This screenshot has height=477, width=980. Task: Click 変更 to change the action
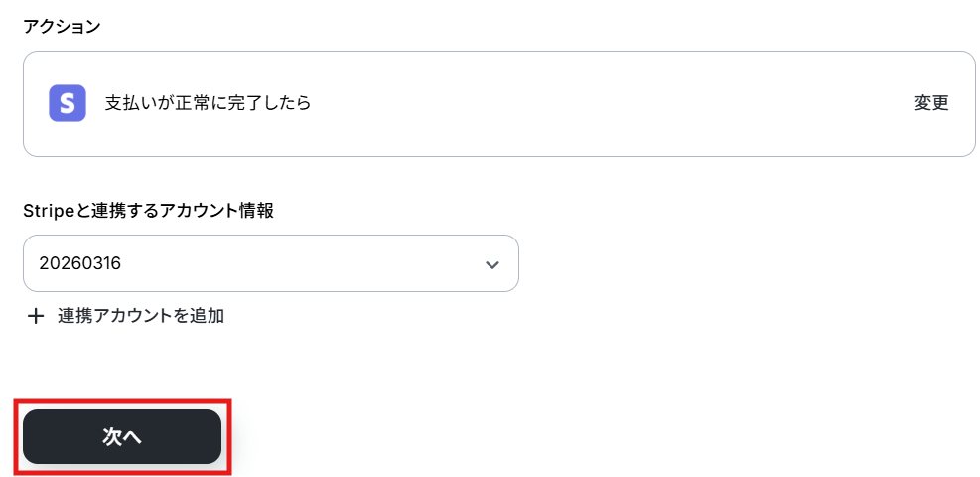931,103
